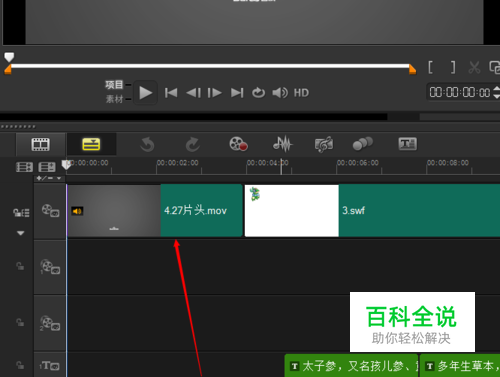500x377 pixels.
Task: Select the 4.27片头.mov clip
Action: [x=155, y=211]
